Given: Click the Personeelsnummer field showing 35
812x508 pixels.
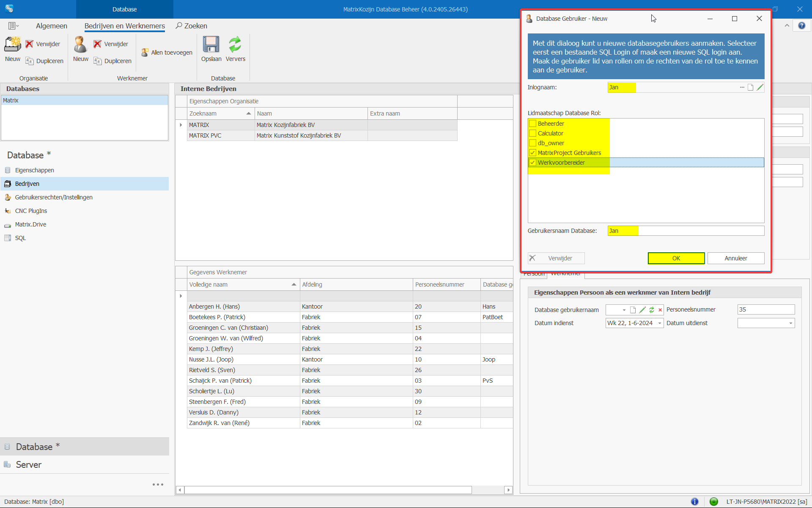Looking at the screenshot, I should pyautogui.click(x=766, y=309).
